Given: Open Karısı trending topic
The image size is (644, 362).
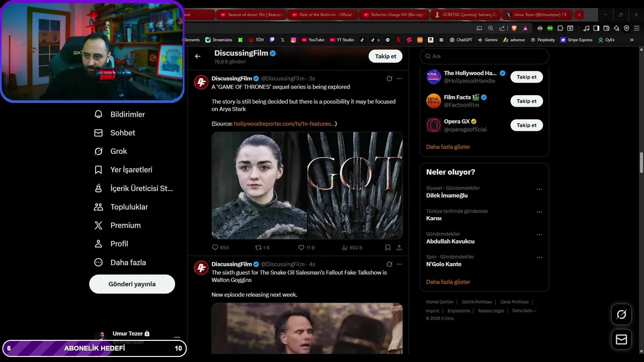Looking at the screenshot, I should click(434, 218).
